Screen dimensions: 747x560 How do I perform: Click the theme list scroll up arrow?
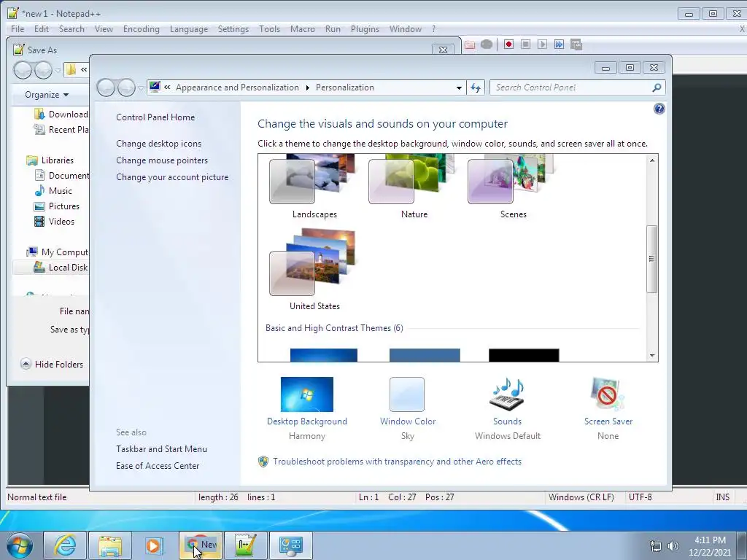[652, 160]
